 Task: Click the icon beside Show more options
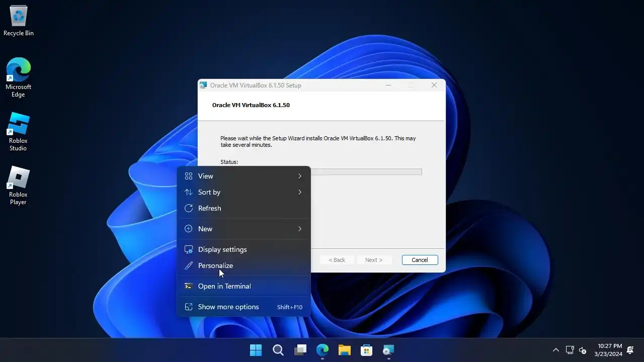point(189,307)
